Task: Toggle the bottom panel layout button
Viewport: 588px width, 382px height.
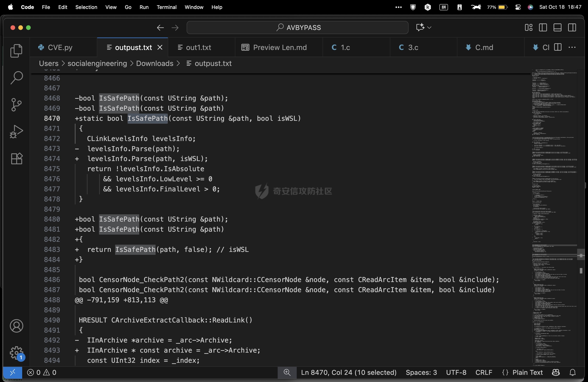Action: pyautogui.click(x=557, y=27)
